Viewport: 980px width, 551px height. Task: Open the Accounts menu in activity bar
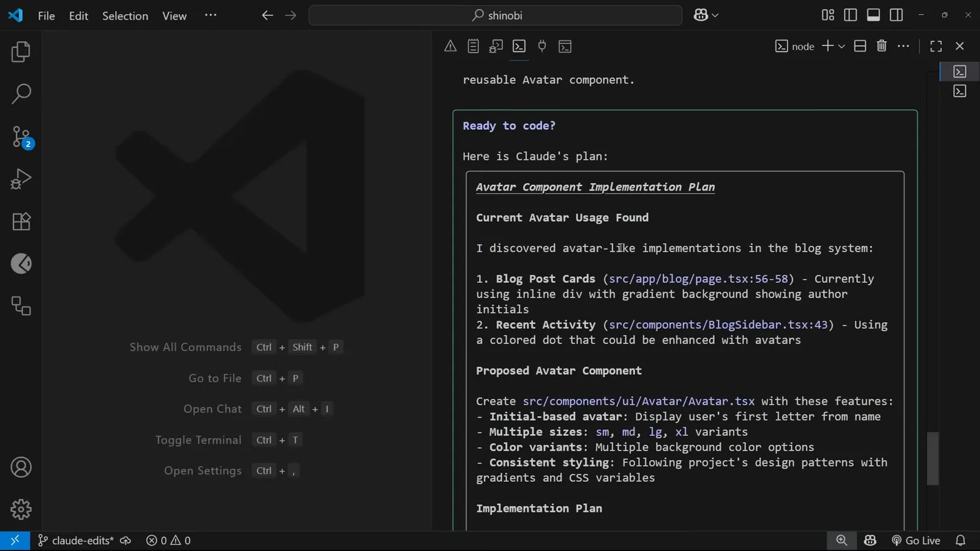[x=21, y=468]
